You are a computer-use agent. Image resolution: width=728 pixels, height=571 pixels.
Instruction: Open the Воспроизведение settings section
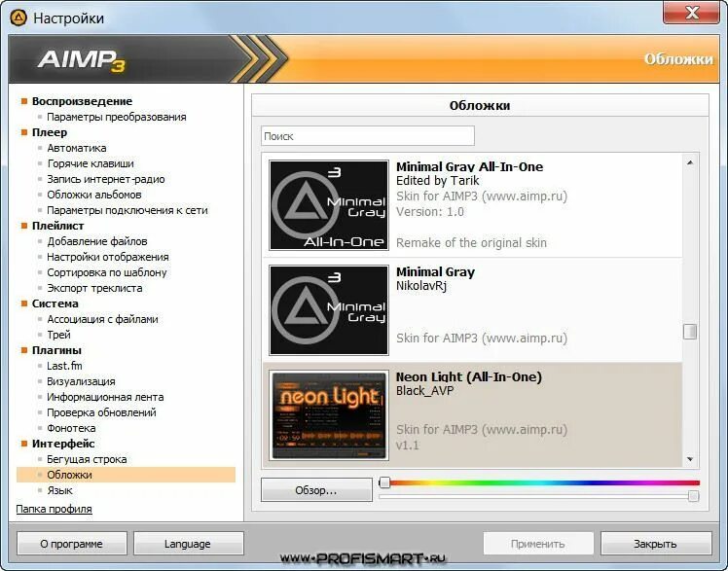tap(82, 101)
